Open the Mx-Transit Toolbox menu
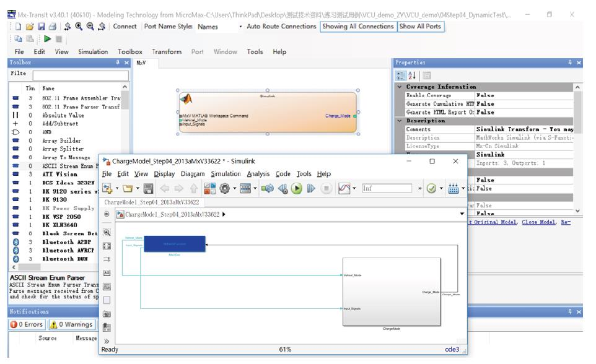Image resolution: width=596 pixels, height=364 pixels. tap(130, 51)
